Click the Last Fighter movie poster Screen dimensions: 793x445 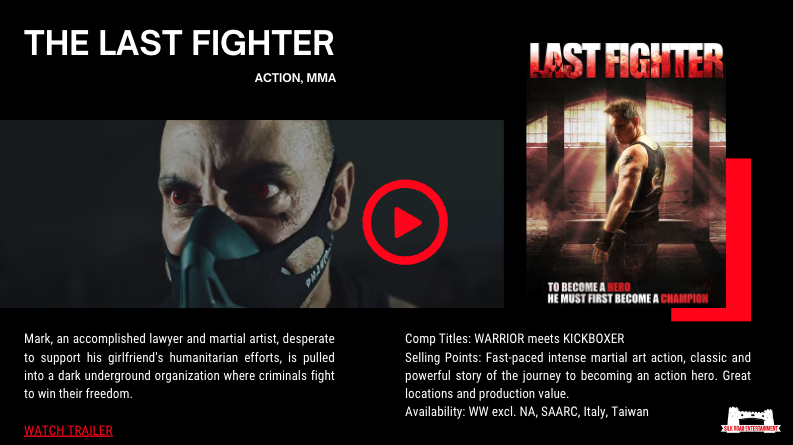626,174
